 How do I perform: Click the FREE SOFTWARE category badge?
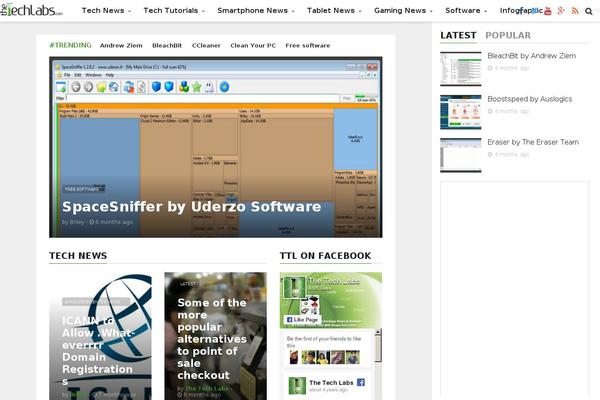tap(84, 189)
